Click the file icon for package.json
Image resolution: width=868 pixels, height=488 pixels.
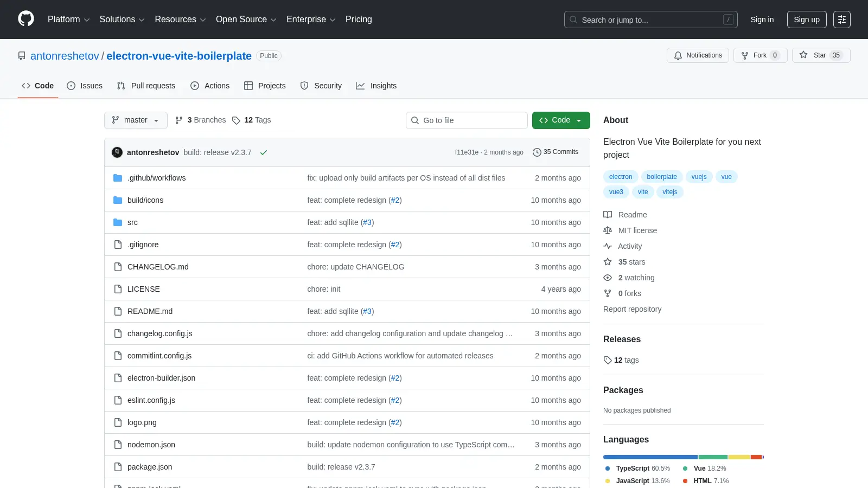pyautogui.click(x=118, y=467)
